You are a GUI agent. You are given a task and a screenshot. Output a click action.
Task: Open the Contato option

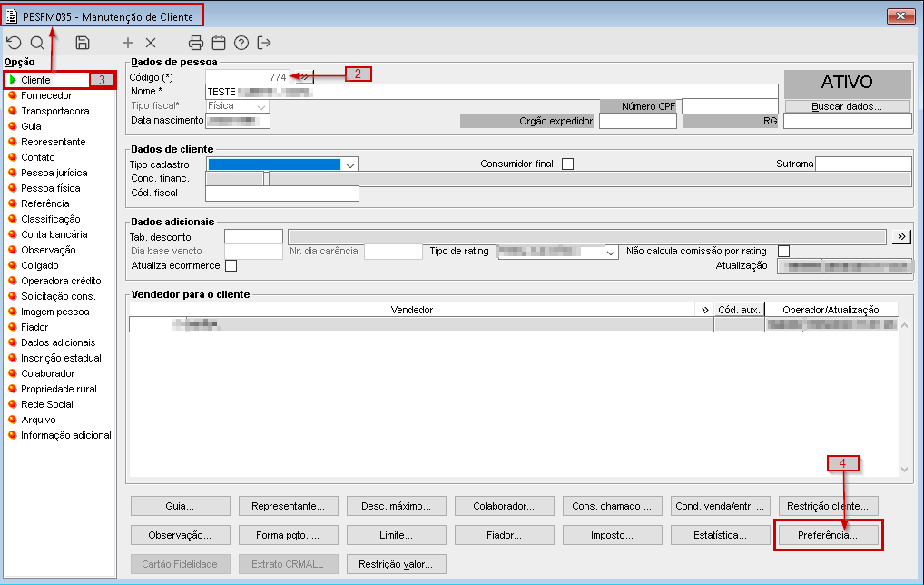coord(38,157)
